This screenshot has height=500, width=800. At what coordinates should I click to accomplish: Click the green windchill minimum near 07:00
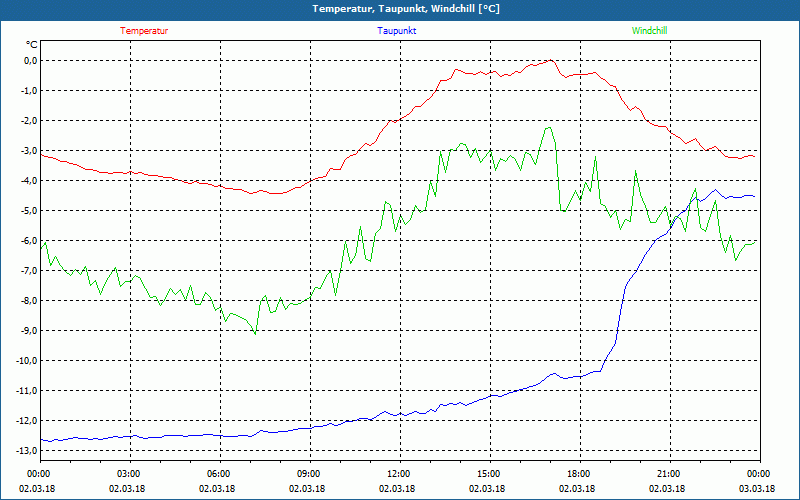point(255,334)
